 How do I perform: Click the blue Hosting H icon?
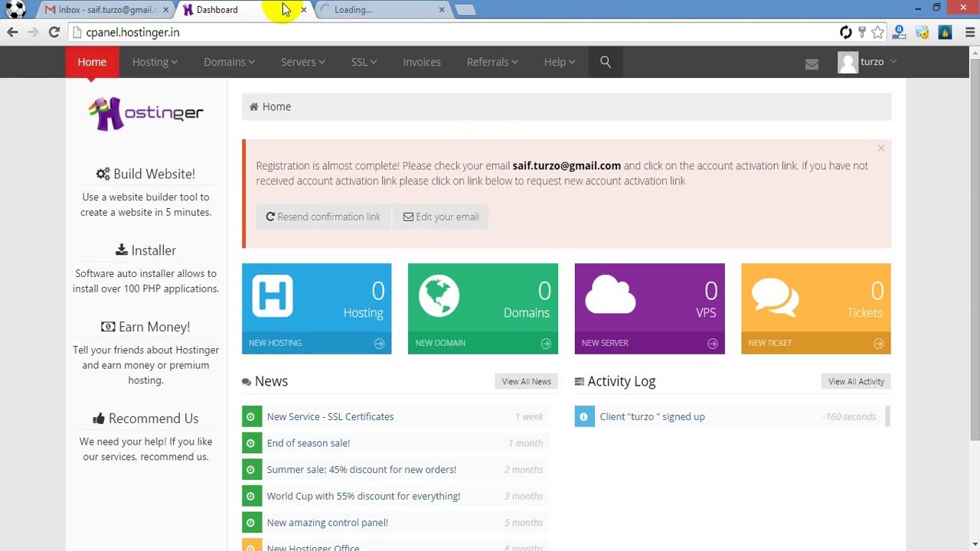(273, 296)
